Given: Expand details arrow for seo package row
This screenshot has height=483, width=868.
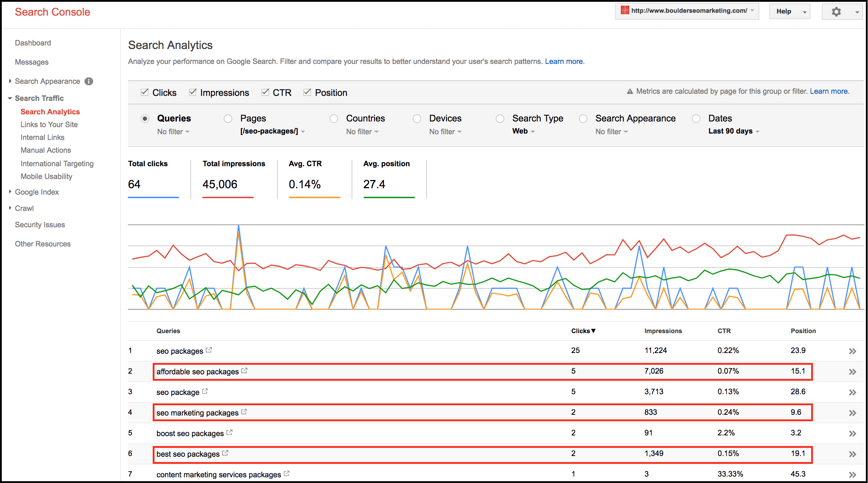Looking at the screenshot, I should [852, 392].
